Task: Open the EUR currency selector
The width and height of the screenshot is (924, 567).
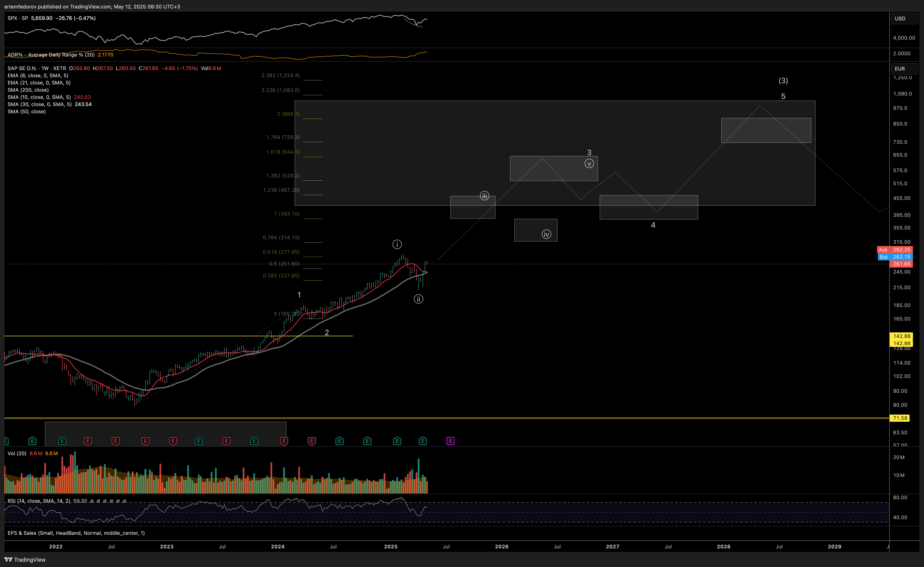Action: pyautogui.click(x=904, y=69)
